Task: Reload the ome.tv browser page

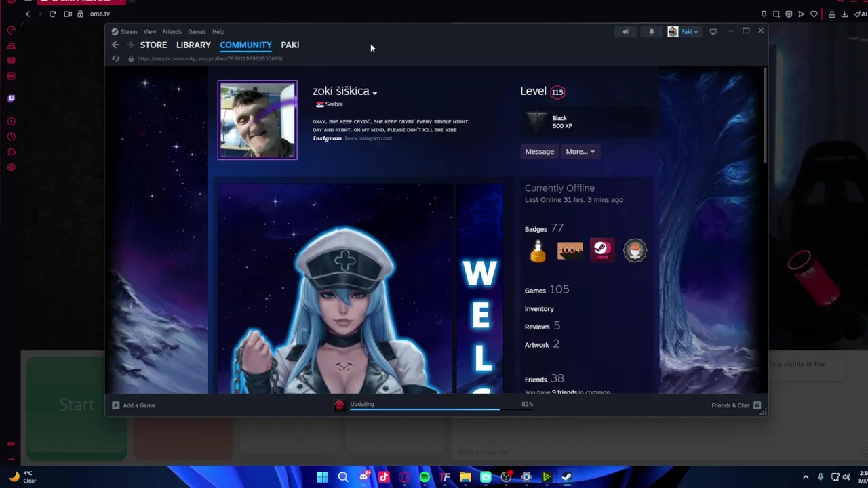Action: click(x=52, y=14)
